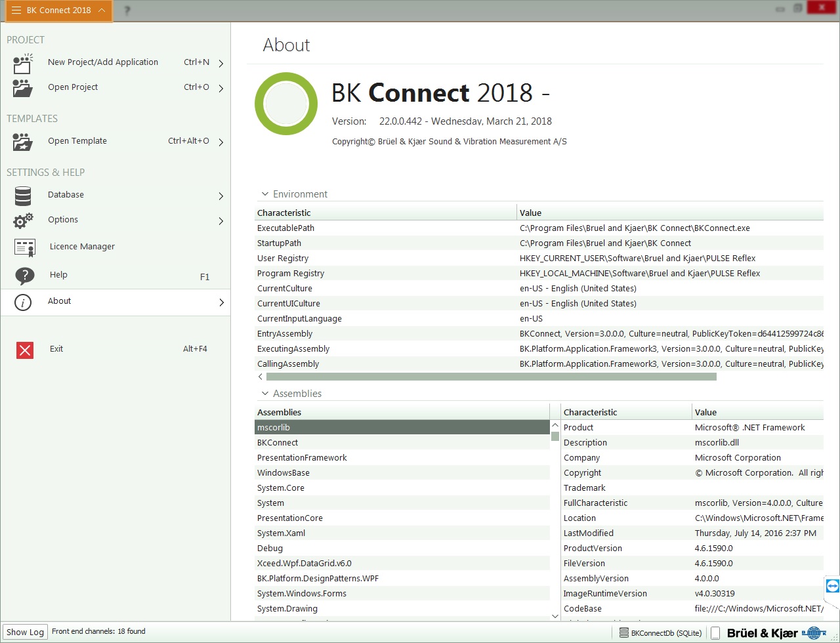Select the WindowsBase assembly row
This screenshot has height=643, width=840.
coord(402,472)
